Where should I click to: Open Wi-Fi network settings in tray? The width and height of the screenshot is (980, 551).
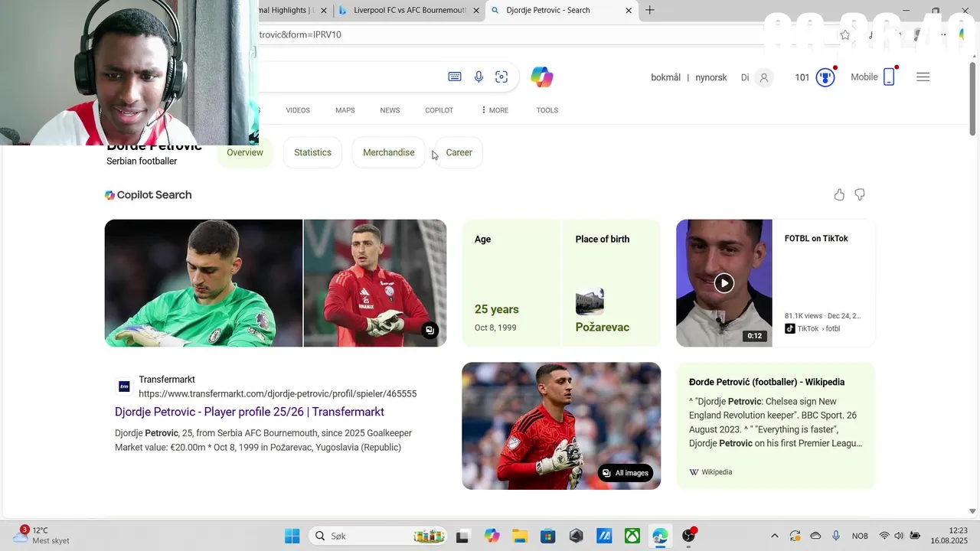click(x=884, y=536)
